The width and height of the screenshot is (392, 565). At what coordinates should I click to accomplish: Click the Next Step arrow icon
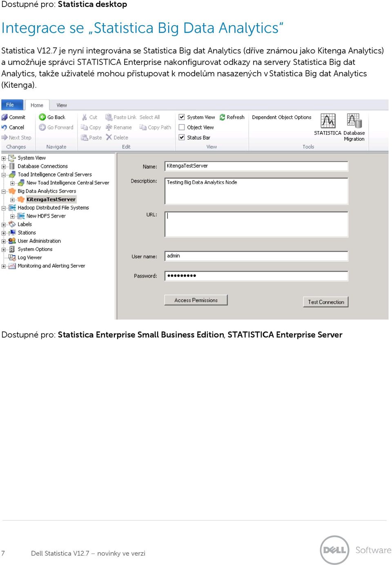(x=4, y=138)
